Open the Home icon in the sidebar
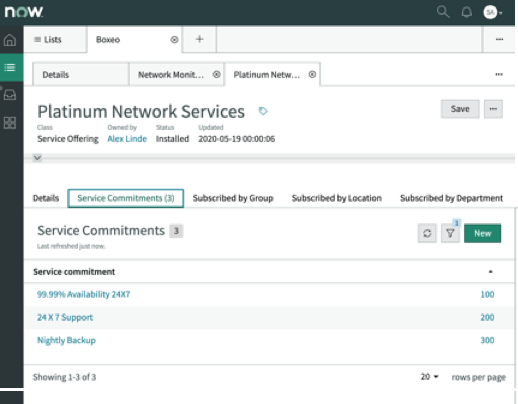Image resolution: width=518 pixels, height=404 pixels. point(10,40)
